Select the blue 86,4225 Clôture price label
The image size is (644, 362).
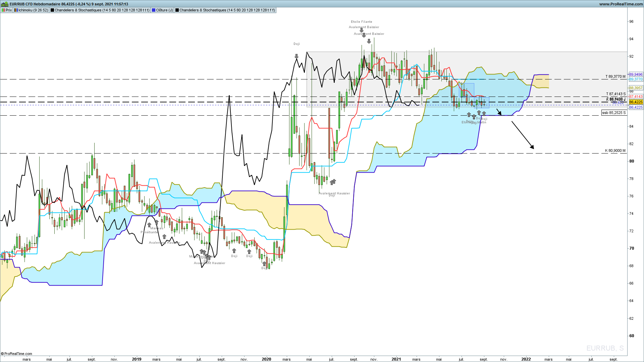click(636, 108)
